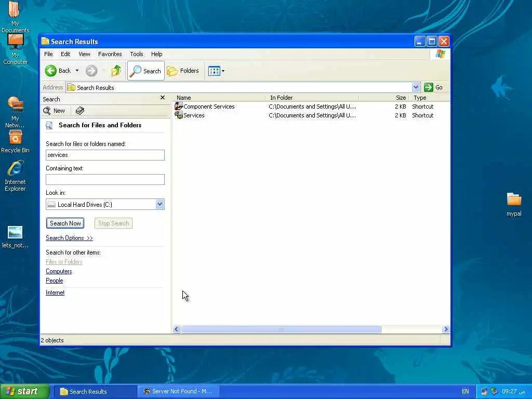
Task: Click the taskbar clock 09:27
Action: 514,392
